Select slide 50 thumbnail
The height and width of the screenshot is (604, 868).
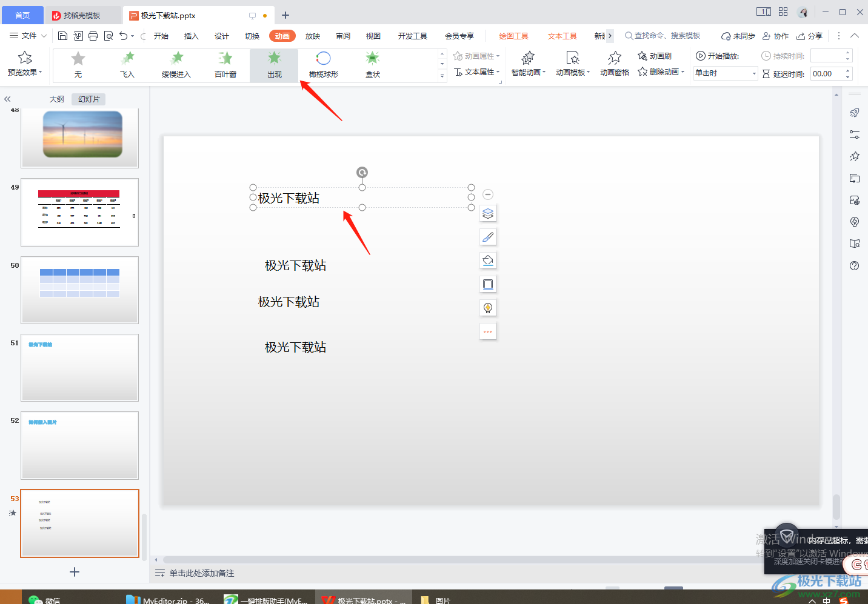click(79, 290)
